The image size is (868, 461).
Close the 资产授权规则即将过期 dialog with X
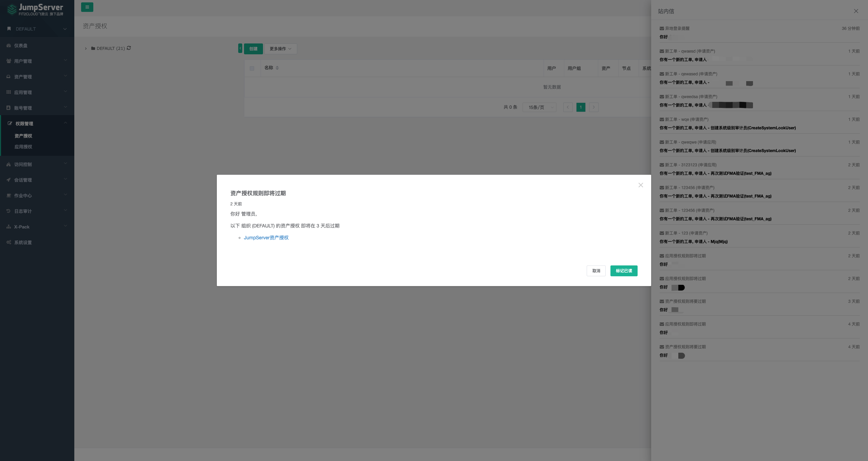[x=640, y=185]
